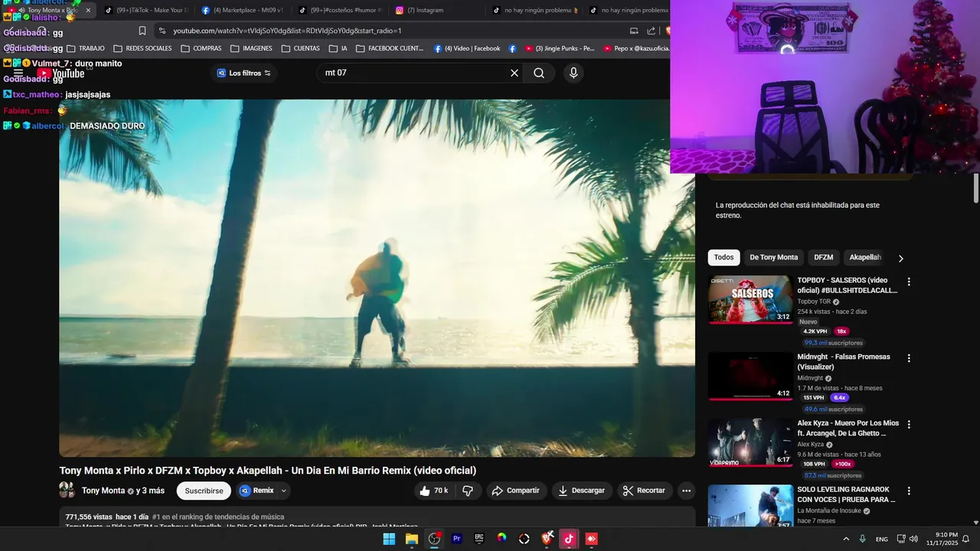The width and height of the screenshot is (980, 551).
Task: Expand the Remix dropdown arrow
Action: [284, 491]
